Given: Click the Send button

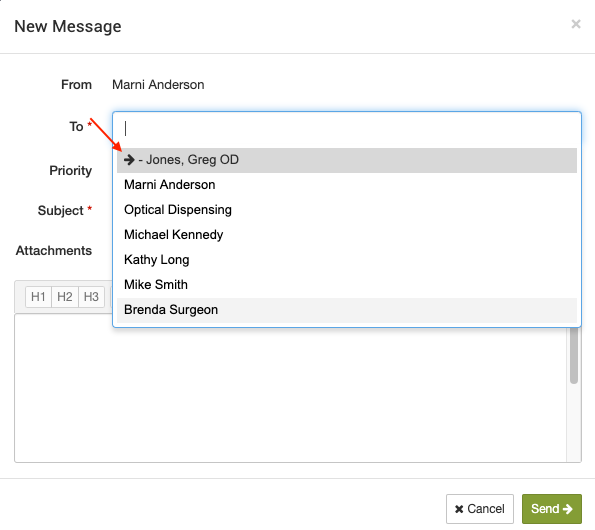Looking at the screenshot, I should (552, 509).
